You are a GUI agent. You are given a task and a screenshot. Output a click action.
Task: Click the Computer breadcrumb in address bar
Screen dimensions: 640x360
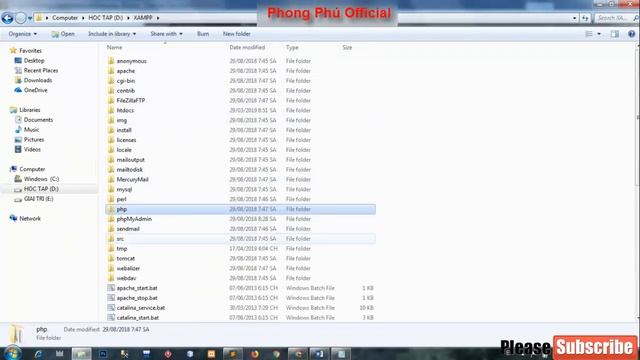coord(65,18)
